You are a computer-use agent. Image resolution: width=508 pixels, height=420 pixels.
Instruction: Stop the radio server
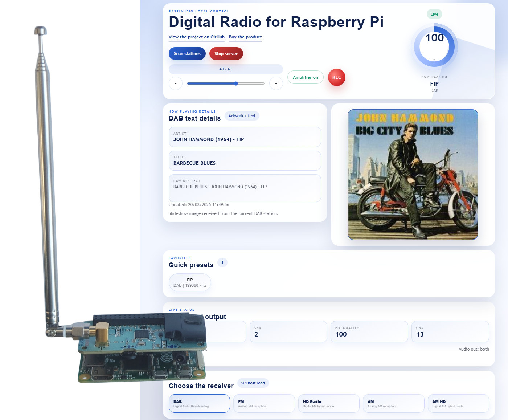pyautogui.click(x=226, y=53)
